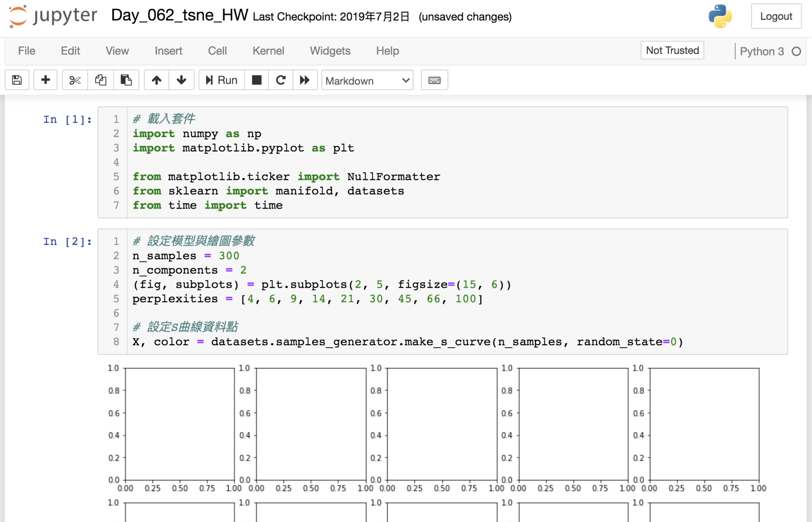Cut selected cells with scissors icon

(75, 80)
